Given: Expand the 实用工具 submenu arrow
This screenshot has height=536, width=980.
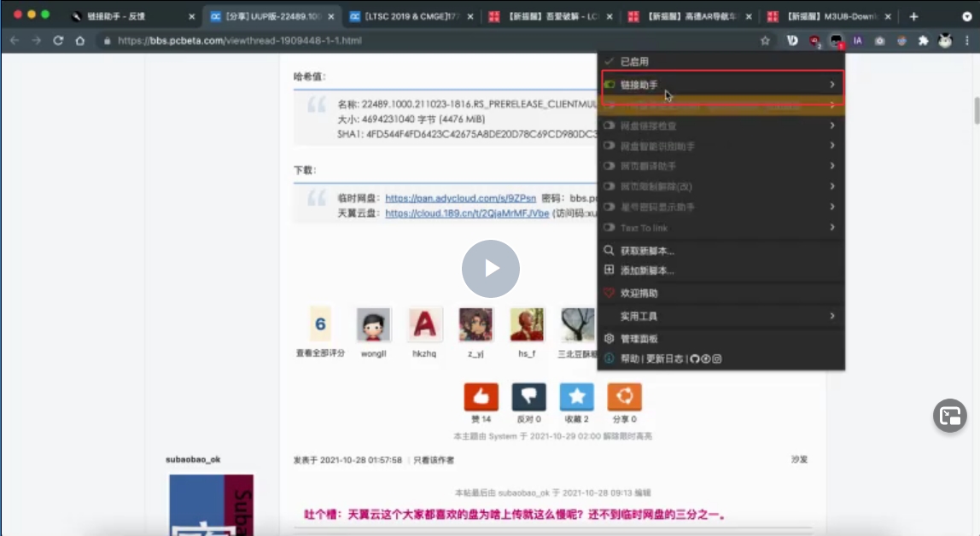Looking at the screenshot, I should point(831,316).
